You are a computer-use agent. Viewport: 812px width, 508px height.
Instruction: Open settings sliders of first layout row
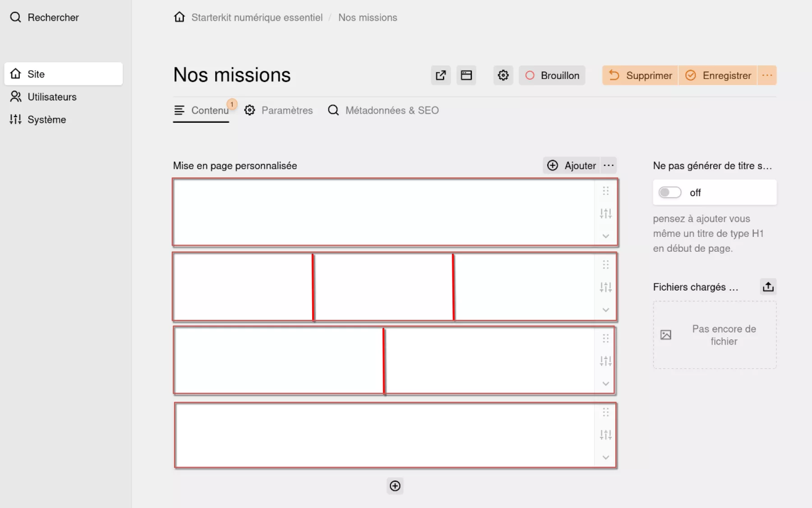coord(606,213)
